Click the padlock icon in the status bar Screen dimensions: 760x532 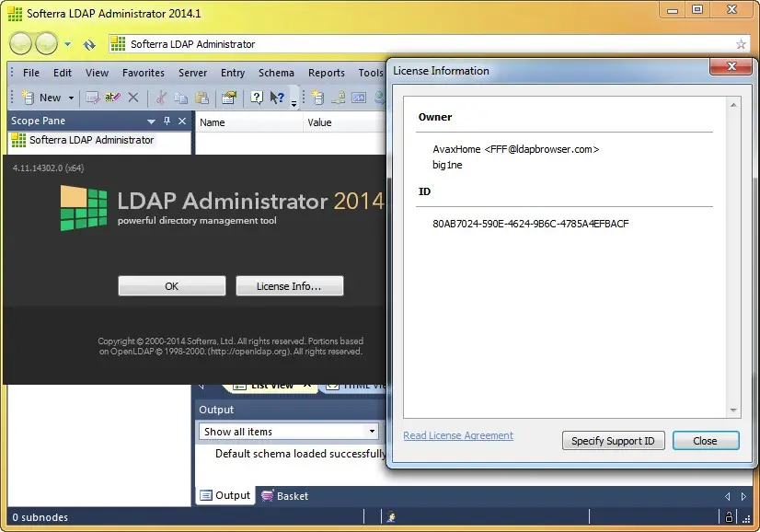coord(729,516)
